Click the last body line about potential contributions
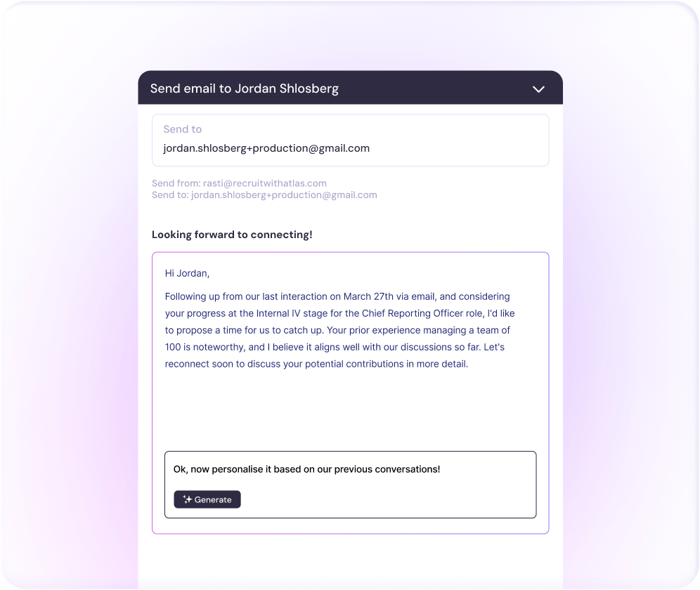Screen dimensions: 700x590 point(316,364)
